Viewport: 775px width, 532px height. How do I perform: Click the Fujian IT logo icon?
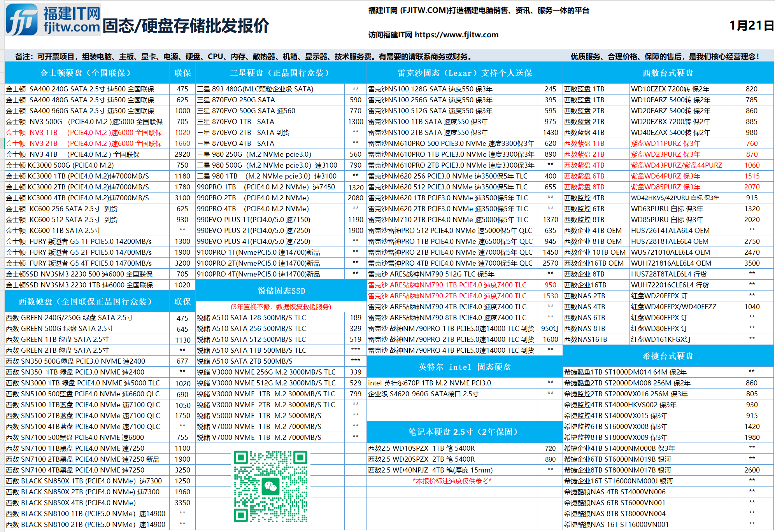(22, 19)
